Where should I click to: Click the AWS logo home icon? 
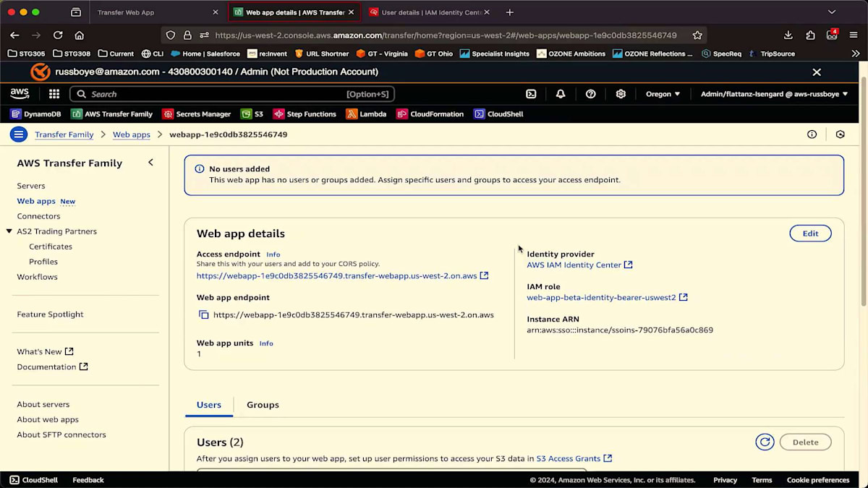(x=20, y=94)
